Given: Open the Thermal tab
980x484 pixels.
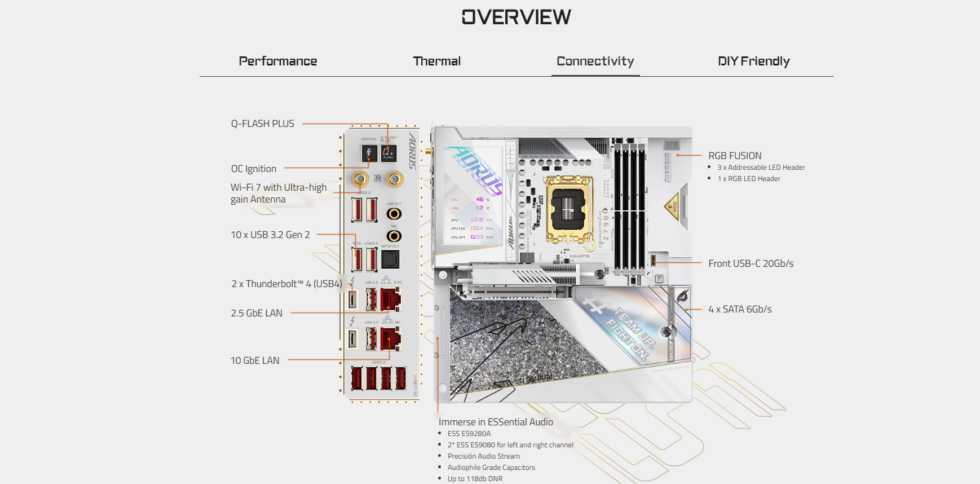Looking at the screenshot, I should pyautogui.click(x=437, y=61).
